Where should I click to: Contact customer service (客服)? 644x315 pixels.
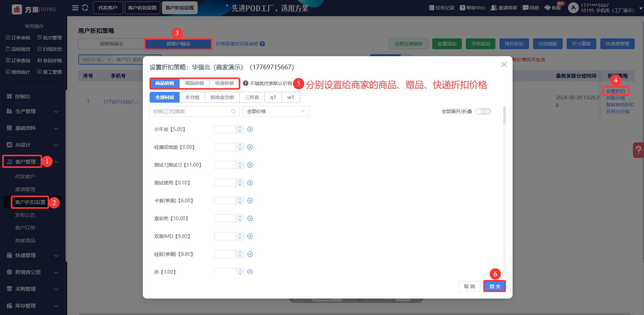click(x=553, y=8)
